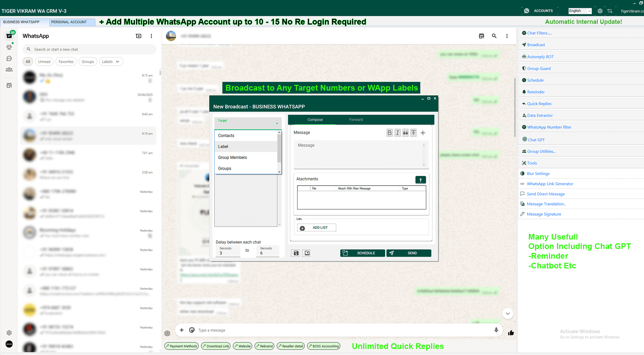Open Group Guard option
Image resolution: width=644 pixels, height=355 pixels.
click(581, 68)
